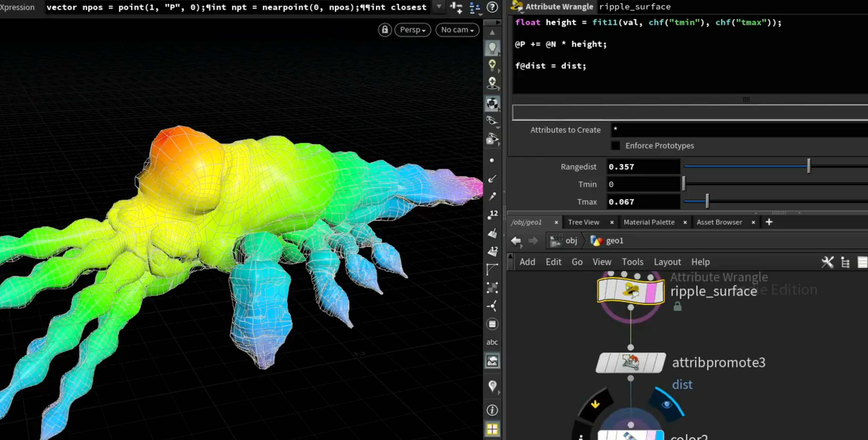Toggle display primitive hulls icon
Image resolution: width=868 pixels, height=440 pixels.
click(x=492, y=269)
